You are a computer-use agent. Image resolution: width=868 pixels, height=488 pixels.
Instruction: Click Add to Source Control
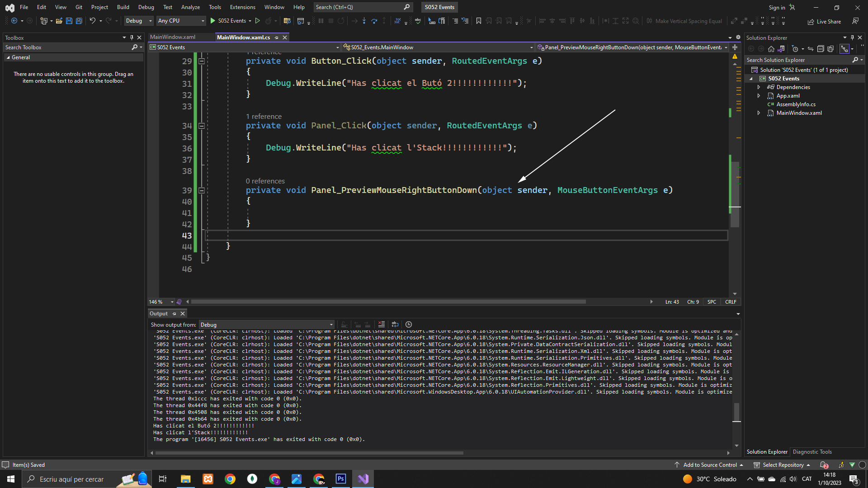click(x=709, y=465)
